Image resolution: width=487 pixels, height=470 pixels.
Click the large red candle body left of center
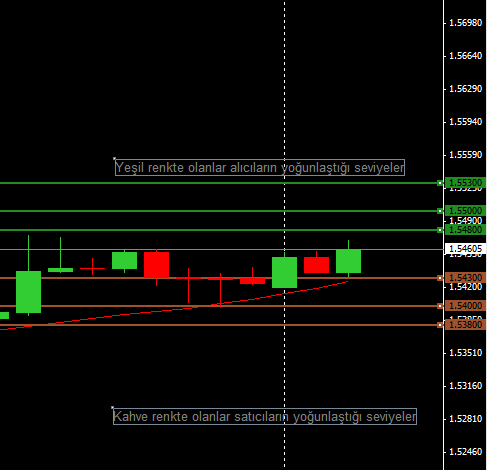pyautogui.click(x=156, y=265)
